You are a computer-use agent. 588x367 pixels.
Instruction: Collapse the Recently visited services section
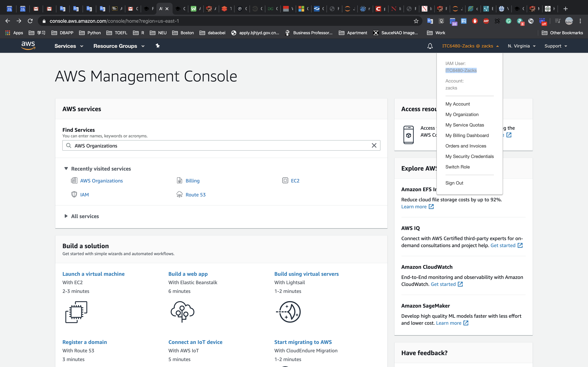[66, 168]
